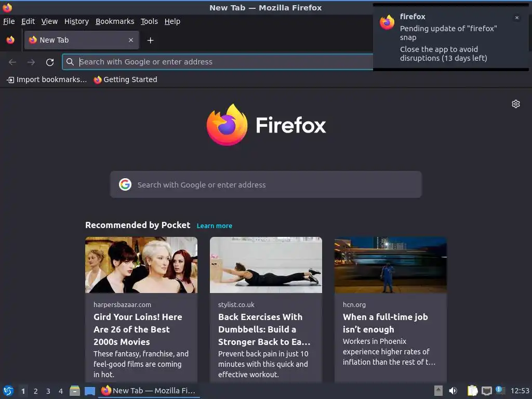The height and width of the screenshot is (399, 532).
Task: Open the file manager taskbar icon
Action: (75, 391)
